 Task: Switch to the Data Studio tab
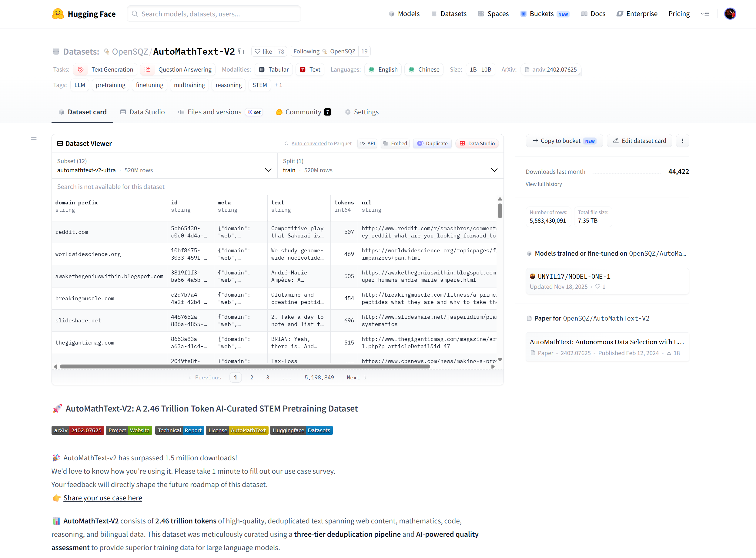click(x=142, y=112)
